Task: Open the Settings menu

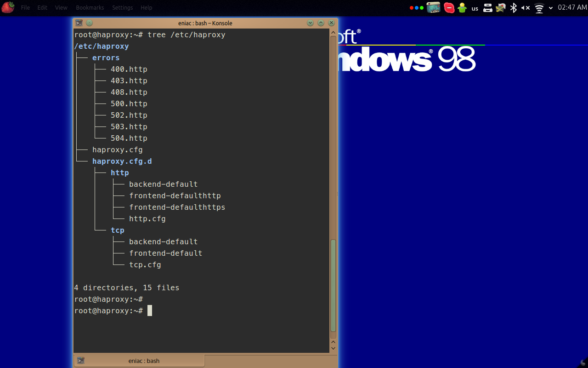Action: click(122, 8)
